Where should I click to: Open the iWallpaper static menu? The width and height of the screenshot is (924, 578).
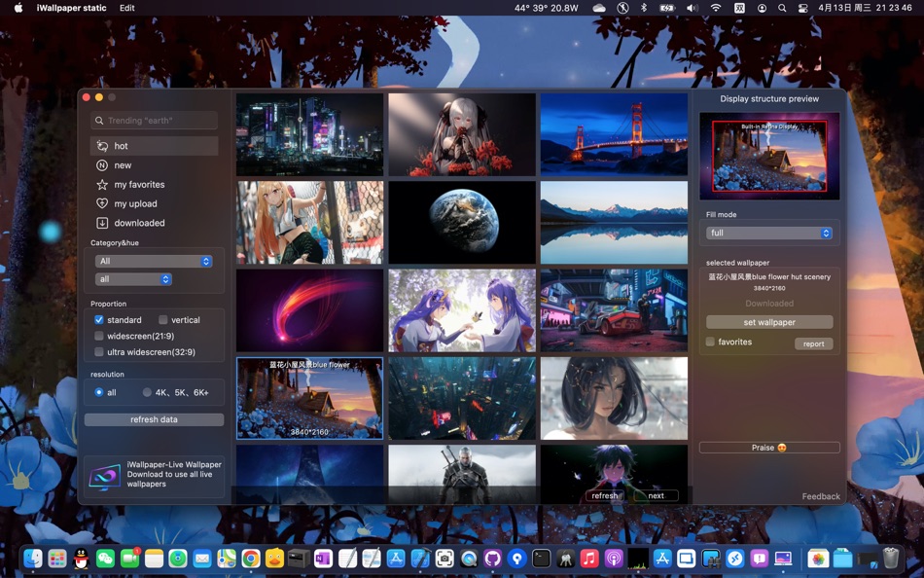point(72,8)
